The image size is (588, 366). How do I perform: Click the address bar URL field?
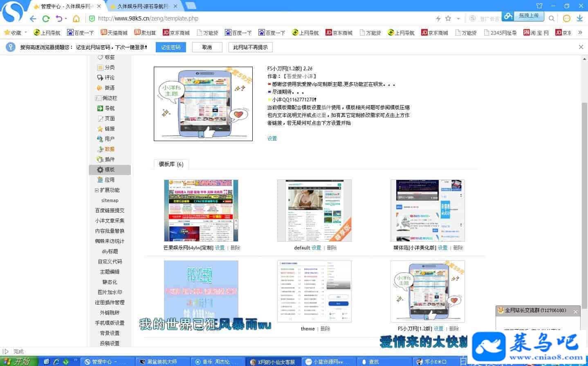(x=262, y=18)
